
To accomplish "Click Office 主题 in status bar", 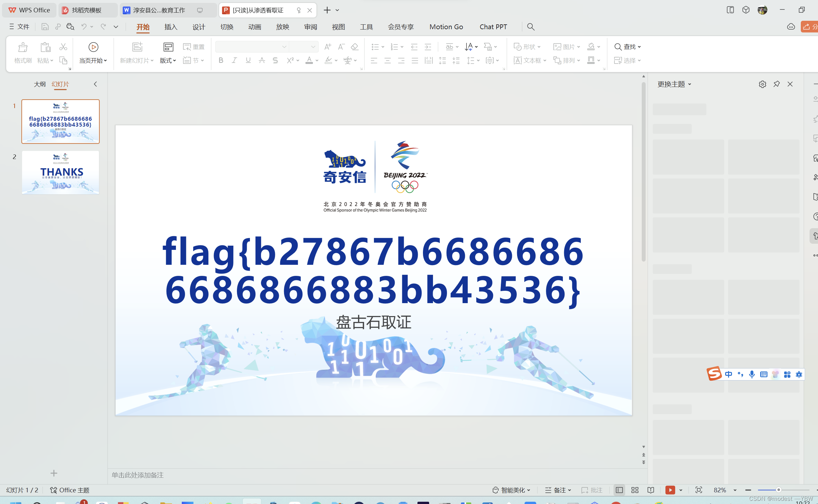I will tap(70, 490).
